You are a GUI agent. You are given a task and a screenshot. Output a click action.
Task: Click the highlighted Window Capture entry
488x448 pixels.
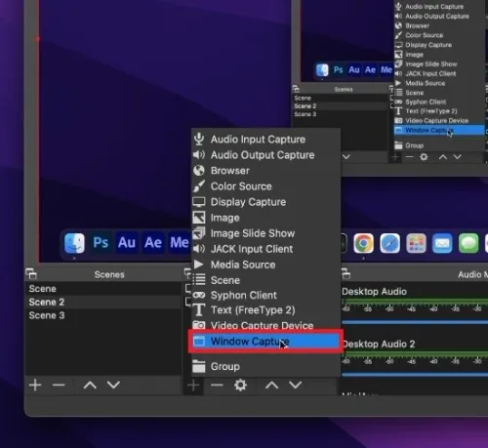[x=265, y=342]
